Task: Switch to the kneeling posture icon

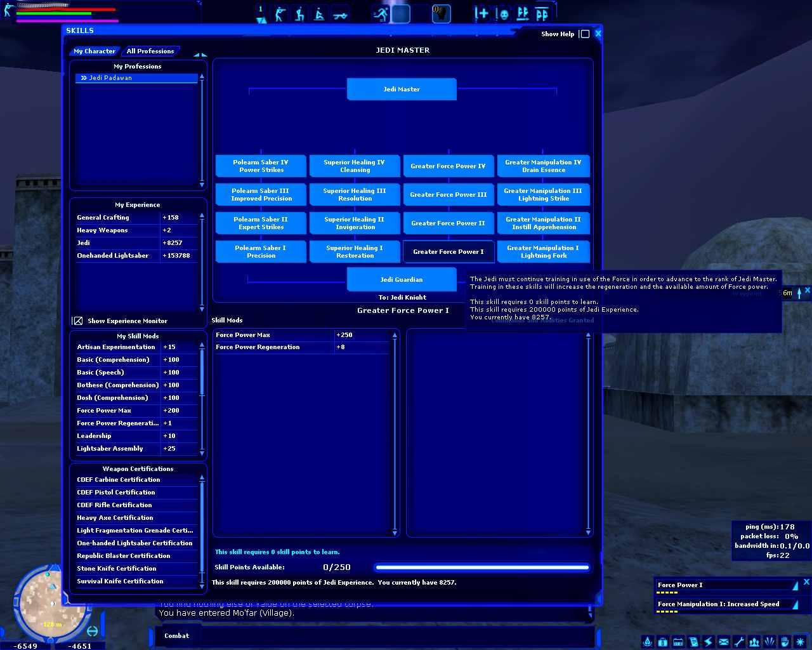Action: [x=299, y=13]
